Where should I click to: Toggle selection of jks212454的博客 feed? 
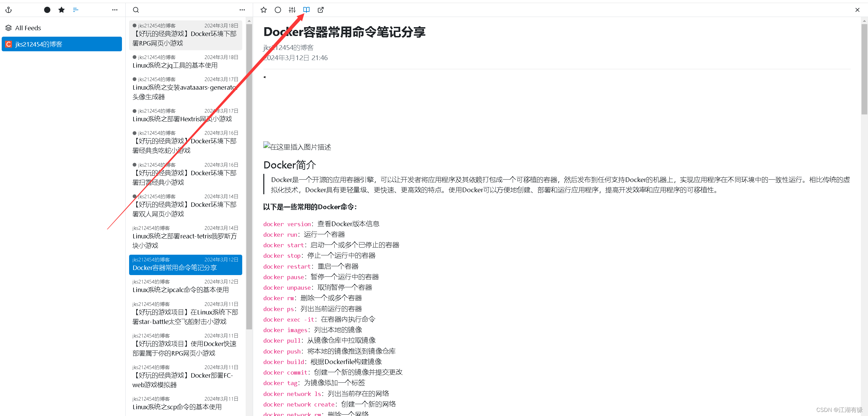61,44
